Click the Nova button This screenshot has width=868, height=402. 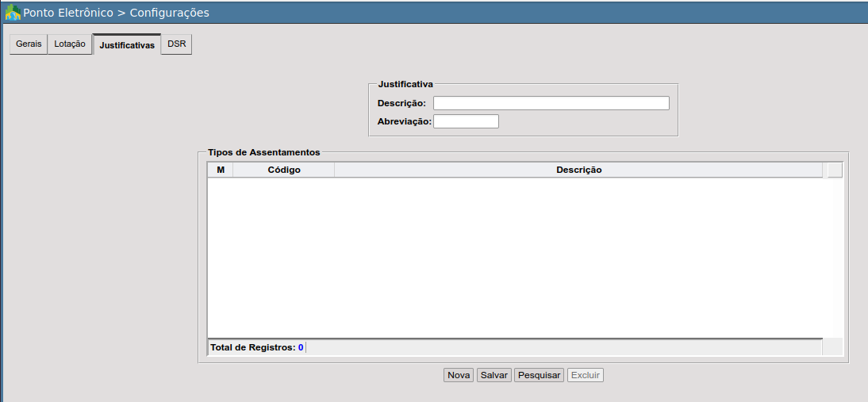pyautogui.click(x=459, y=376)
